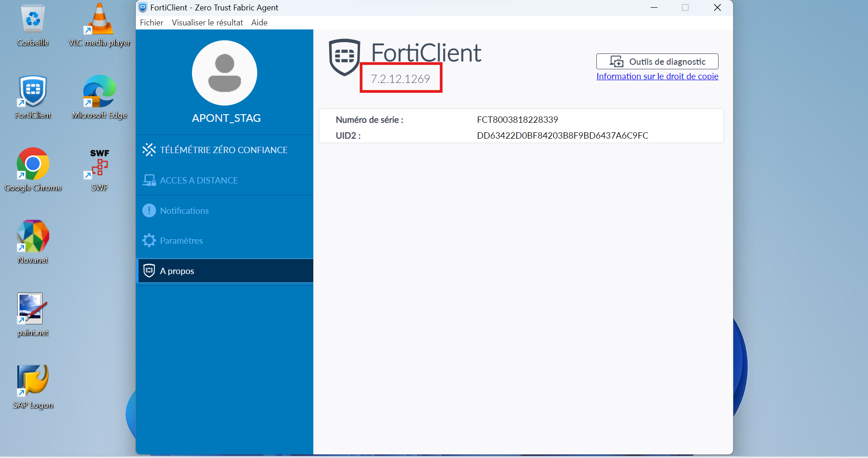The image size is (868, 458).
Task: Open the Fichier menu
Action: click(x=151, y=22)
